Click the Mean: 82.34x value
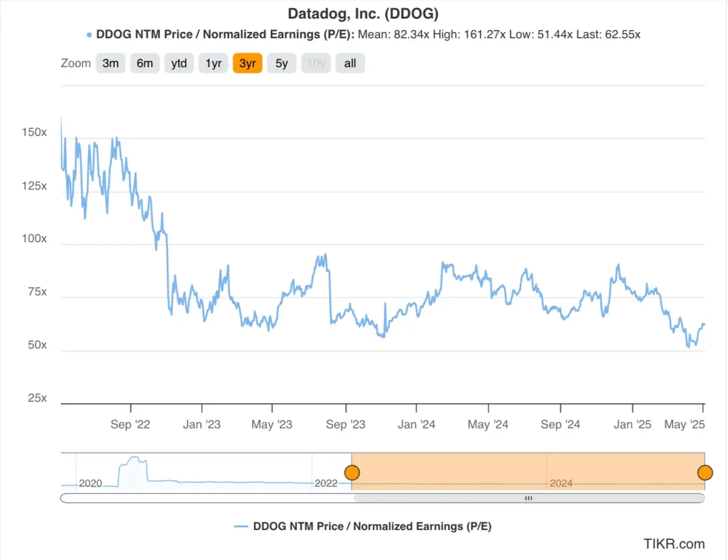 click(393, 35)
